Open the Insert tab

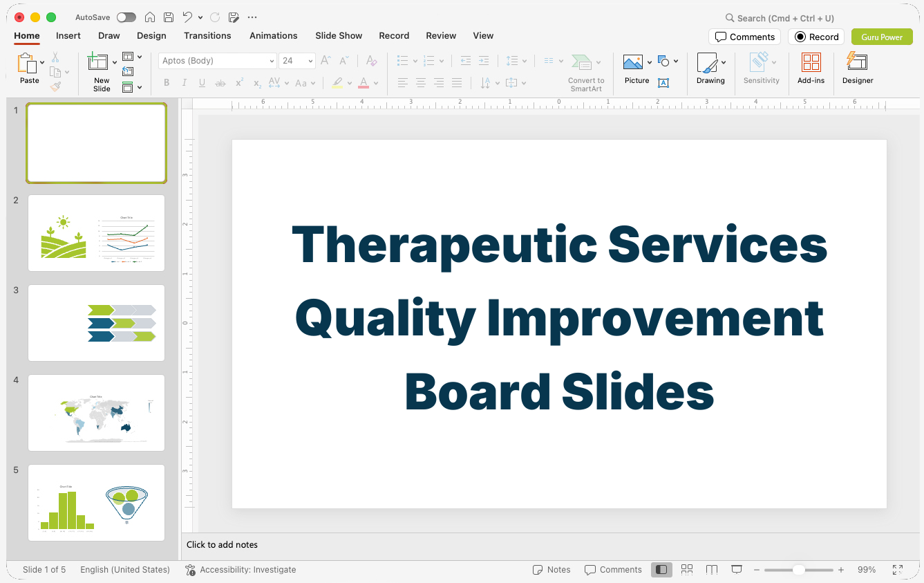point(68,35)
